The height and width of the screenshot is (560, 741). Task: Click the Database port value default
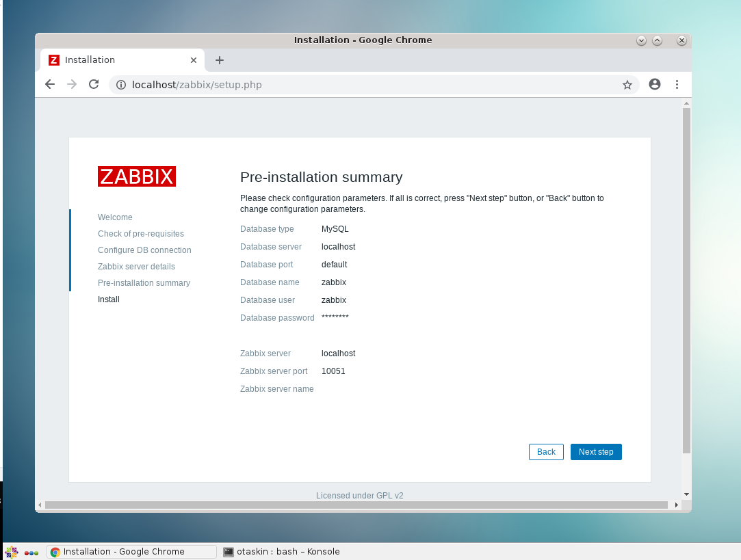click(334, 265)
